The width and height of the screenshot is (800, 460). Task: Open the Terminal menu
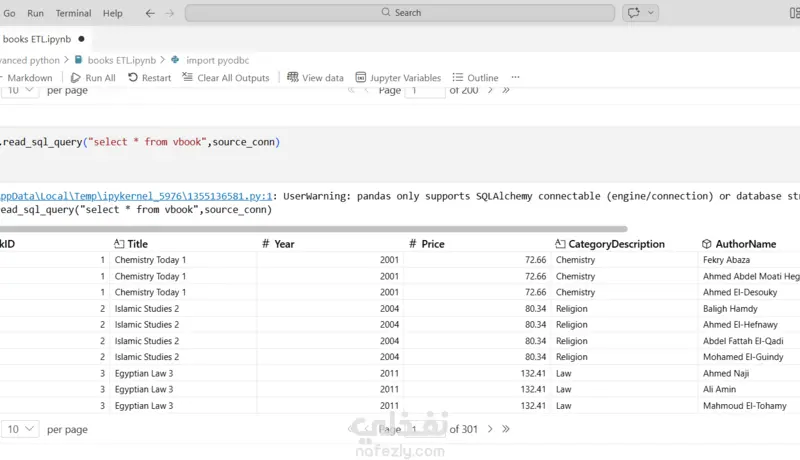point(73,13)
